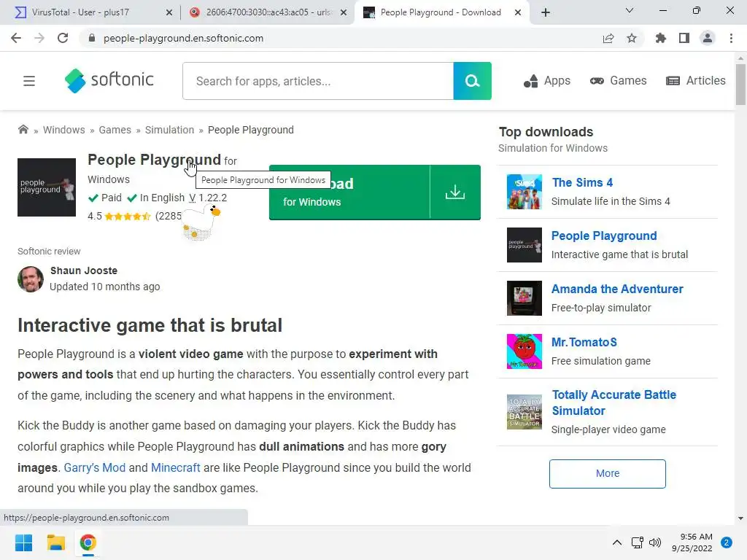Go back to the previous page
This screenshot has height=560, width=747.
tap(16, 38)
